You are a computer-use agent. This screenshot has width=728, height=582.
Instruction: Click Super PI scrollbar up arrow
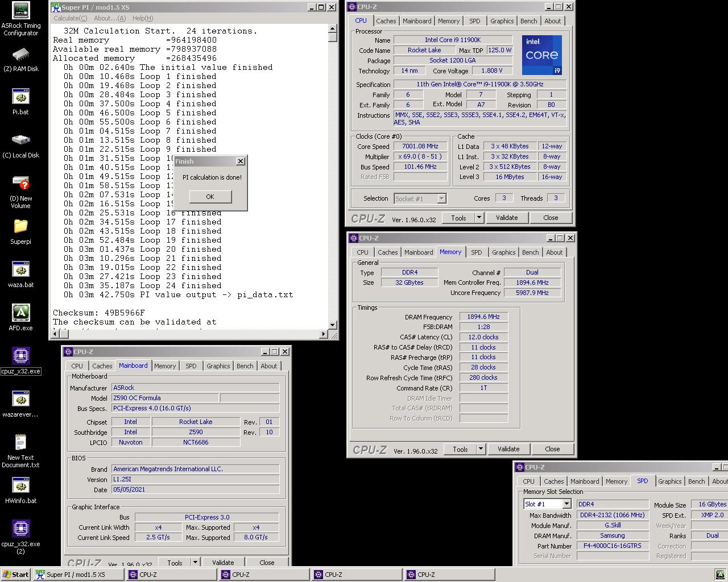(x=333, y=30)
